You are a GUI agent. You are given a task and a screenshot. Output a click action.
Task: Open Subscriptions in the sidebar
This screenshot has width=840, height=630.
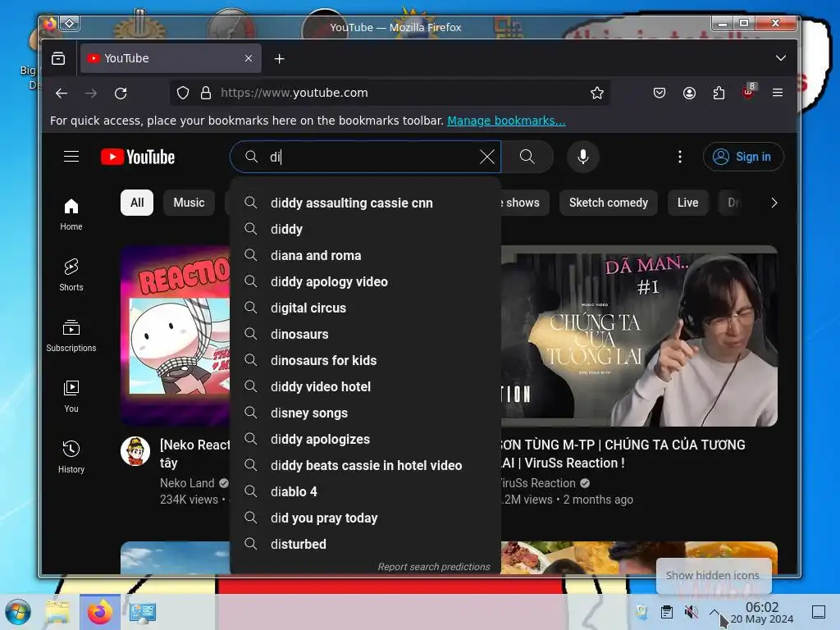pyautogui.click(x=71, y=336)
